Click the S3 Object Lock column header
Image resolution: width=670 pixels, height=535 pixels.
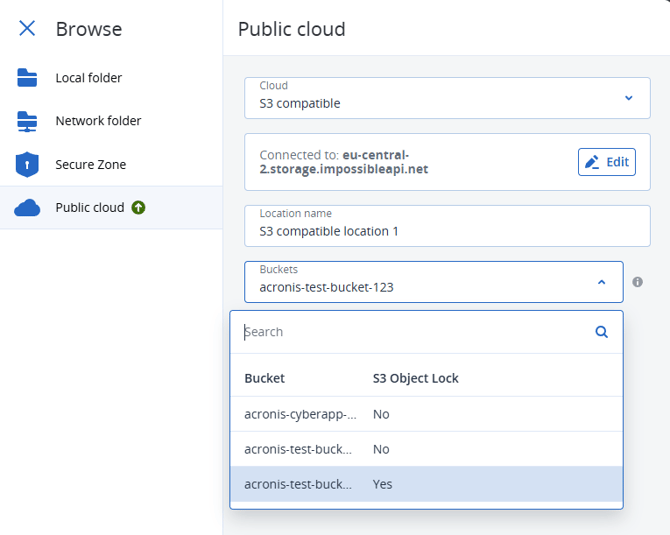[415, 378]
